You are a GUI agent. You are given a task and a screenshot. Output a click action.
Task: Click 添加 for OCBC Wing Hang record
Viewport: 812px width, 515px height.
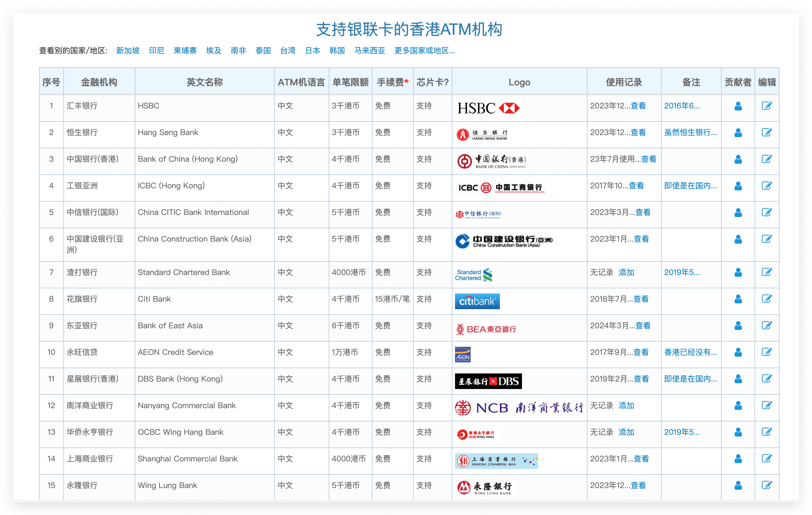click(626, 432)
